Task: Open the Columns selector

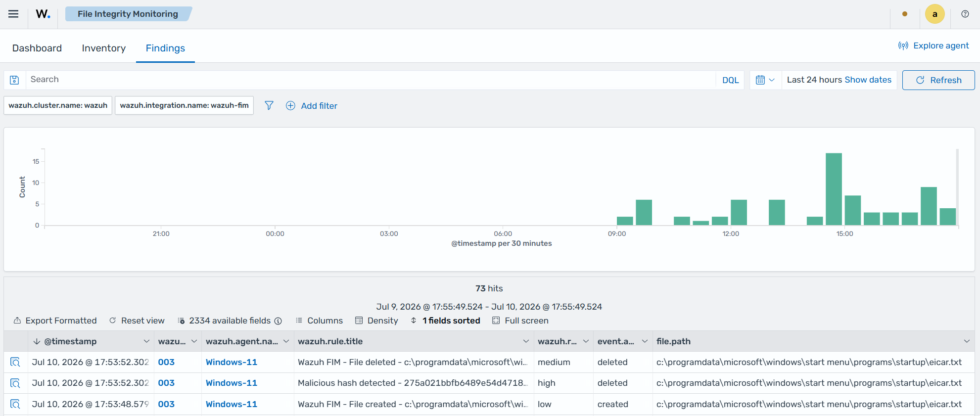Action: pyautogui.click(x=319, y=321)
